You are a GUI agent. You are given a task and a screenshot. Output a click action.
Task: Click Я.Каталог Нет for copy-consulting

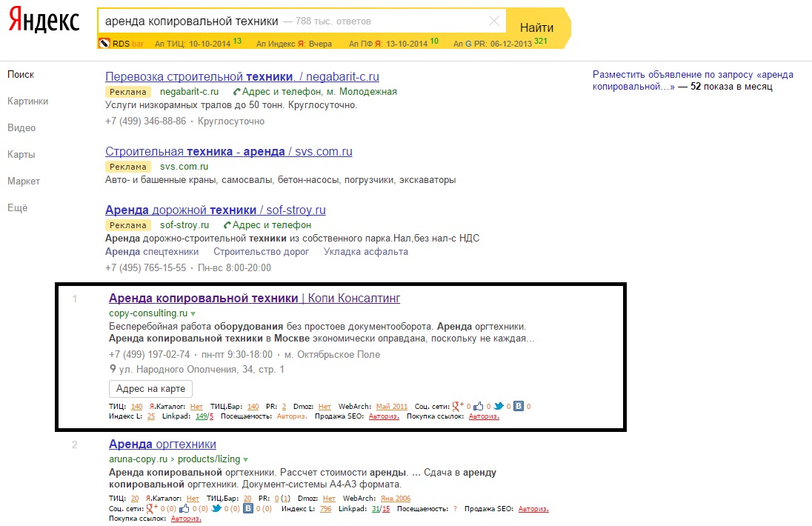(x=196, y=407)
